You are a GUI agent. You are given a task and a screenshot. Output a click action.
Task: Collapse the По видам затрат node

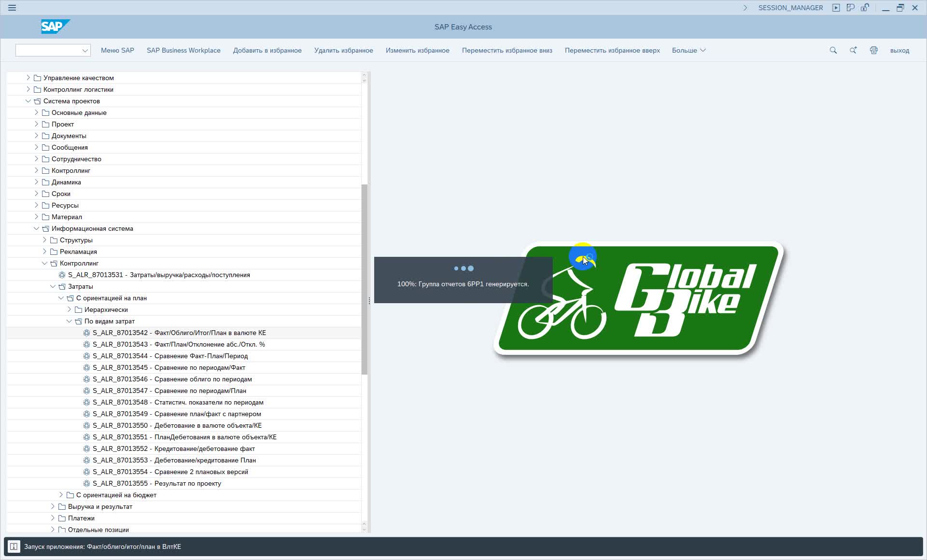point(69,321)
